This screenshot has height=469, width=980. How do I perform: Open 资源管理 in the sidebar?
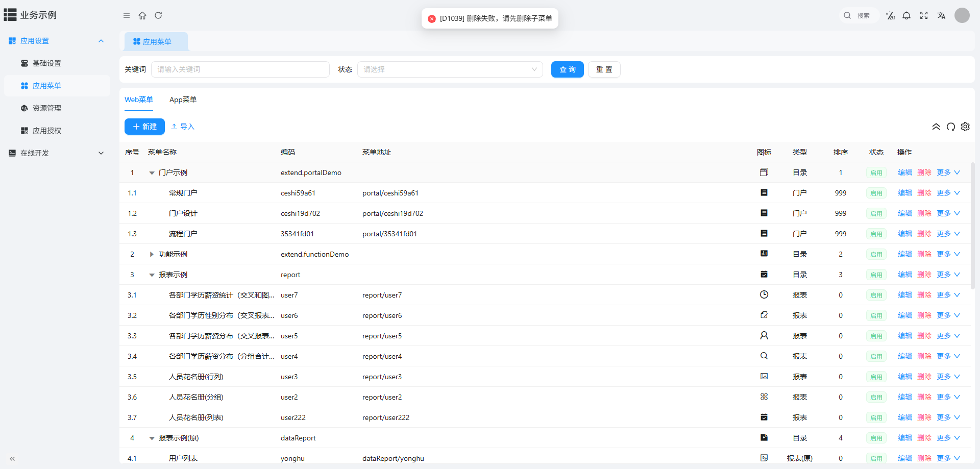[x=47, y=108]
